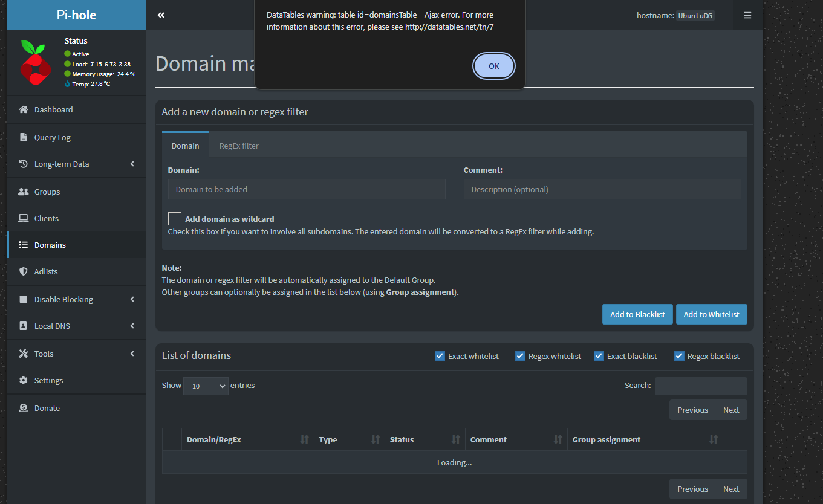Open the Show entries dropdown
This screenshot has width=823, height=504.
[206, 386]
